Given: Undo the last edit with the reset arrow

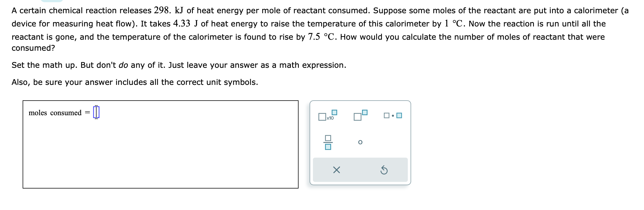Looking at the screenshot, I should (384, 170).
